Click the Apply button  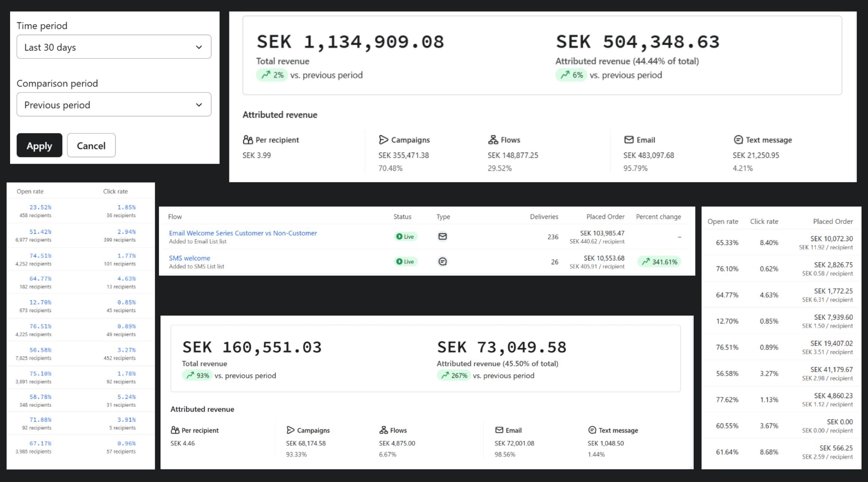click(x=39, y=145)
